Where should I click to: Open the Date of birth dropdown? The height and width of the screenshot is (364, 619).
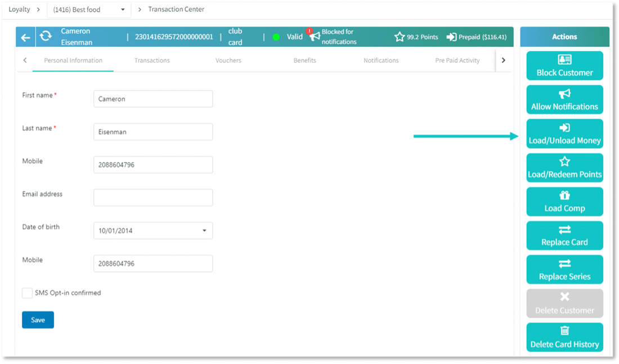point(153,231)
